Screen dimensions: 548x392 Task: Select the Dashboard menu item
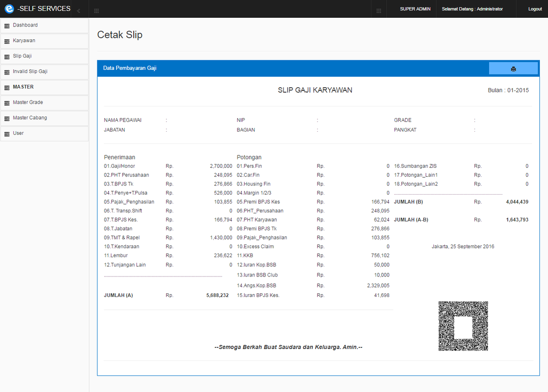tap(44, 26)
